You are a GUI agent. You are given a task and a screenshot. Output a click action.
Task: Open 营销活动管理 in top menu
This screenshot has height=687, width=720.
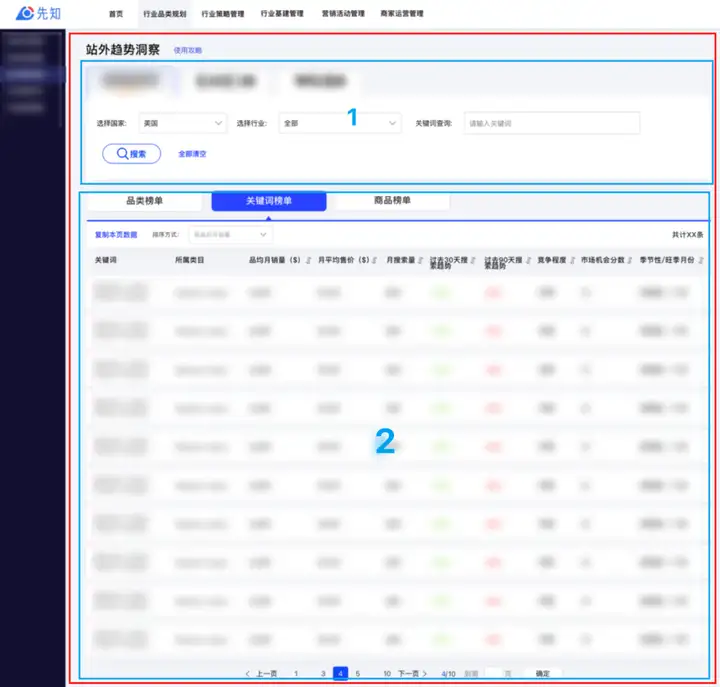point(343,14)
